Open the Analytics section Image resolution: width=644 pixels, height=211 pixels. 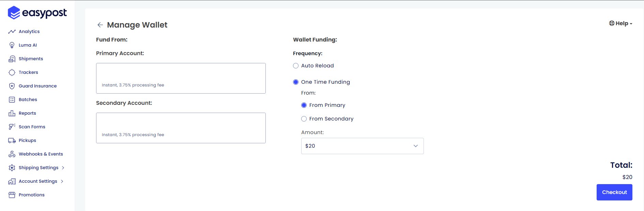click(29, 31)
